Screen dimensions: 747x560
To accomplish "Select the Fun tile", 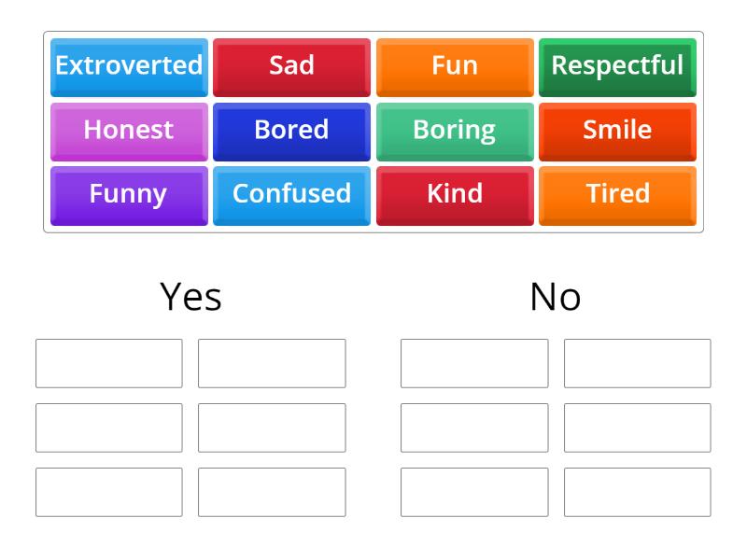I will [x=455, y=65].
